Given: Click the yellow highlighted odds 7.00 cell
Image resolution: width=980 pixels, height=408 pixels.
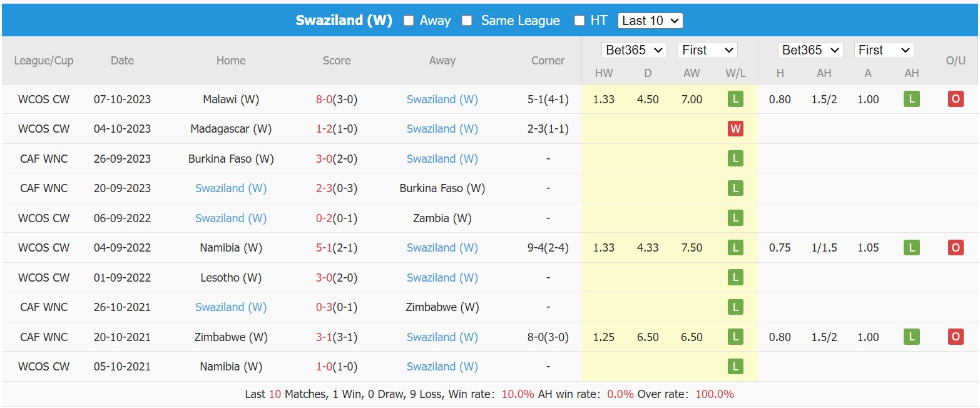Looking at the screenshot, I should tap(692, 99).
